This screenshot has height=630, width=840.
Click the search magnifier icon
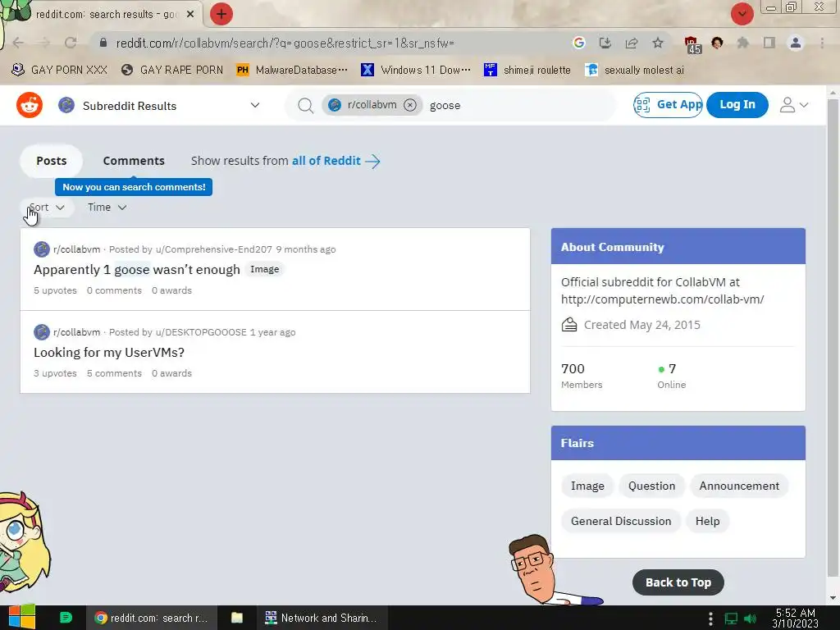(305, 106)
